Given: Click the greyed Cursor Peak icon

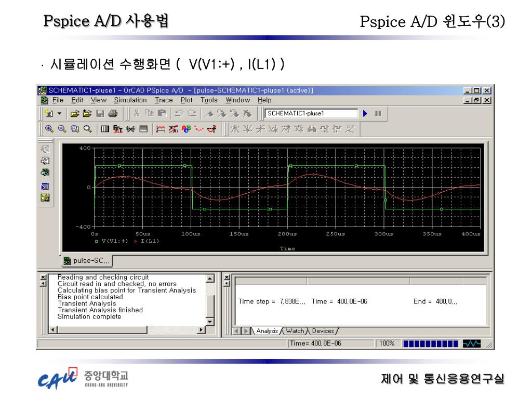Looking at the screenshot, I should 235,129.
